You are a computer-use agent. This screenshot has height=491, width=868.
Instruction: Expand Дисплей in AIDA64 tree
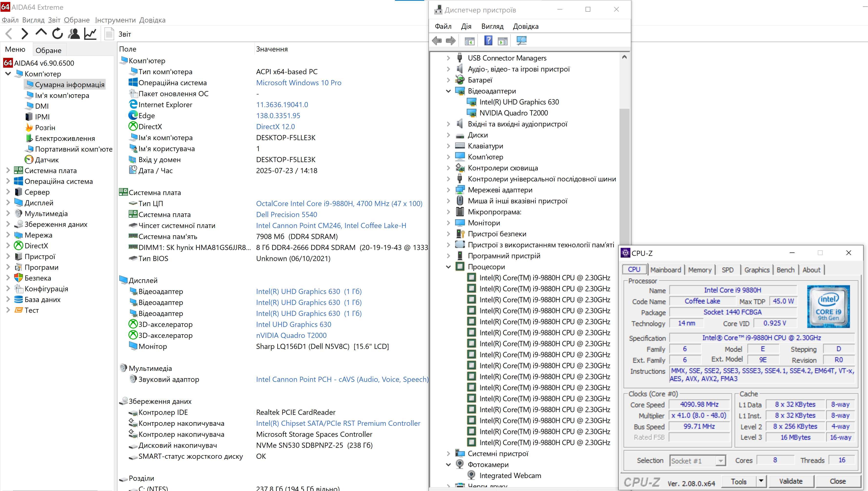tap(8, 203)
